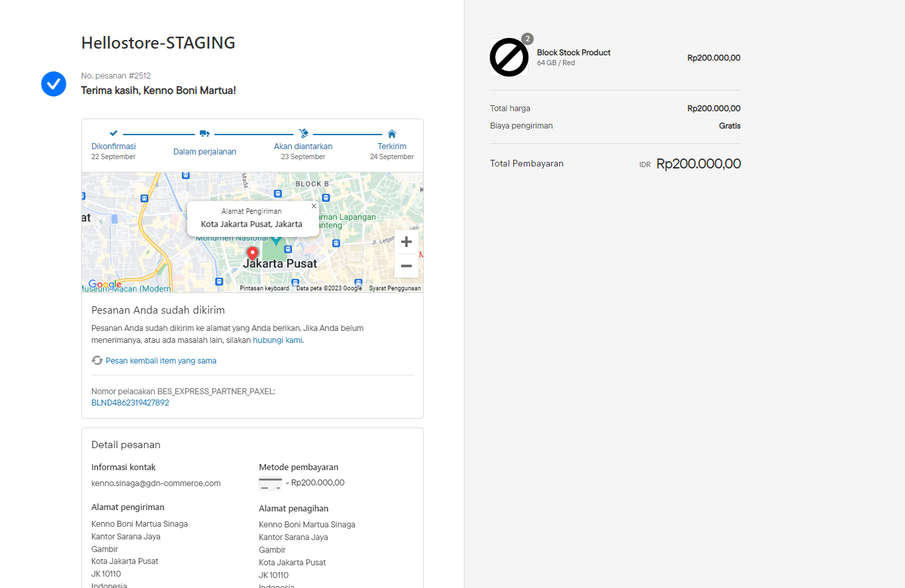Viewport: 905px width, 588px height.
Task: Click the credit card payment icon
Action: (x=270, y=483)
